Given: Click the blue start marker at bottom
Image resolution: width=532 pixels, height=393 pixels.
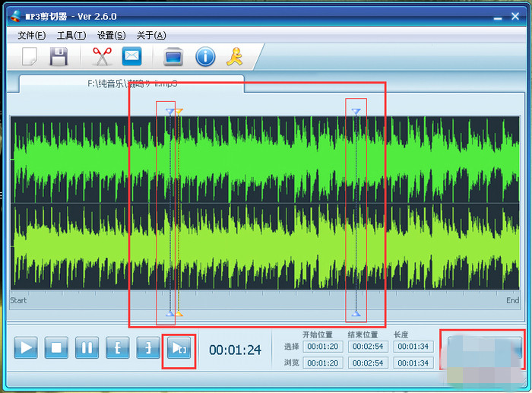Looking at the screenshot, I should (x=169, y=314).
